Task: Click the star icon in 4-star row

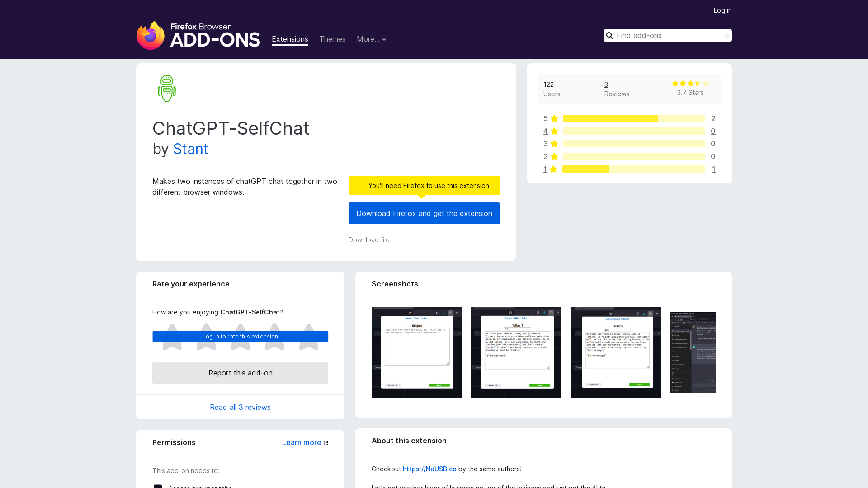Action: pos(554,131)
